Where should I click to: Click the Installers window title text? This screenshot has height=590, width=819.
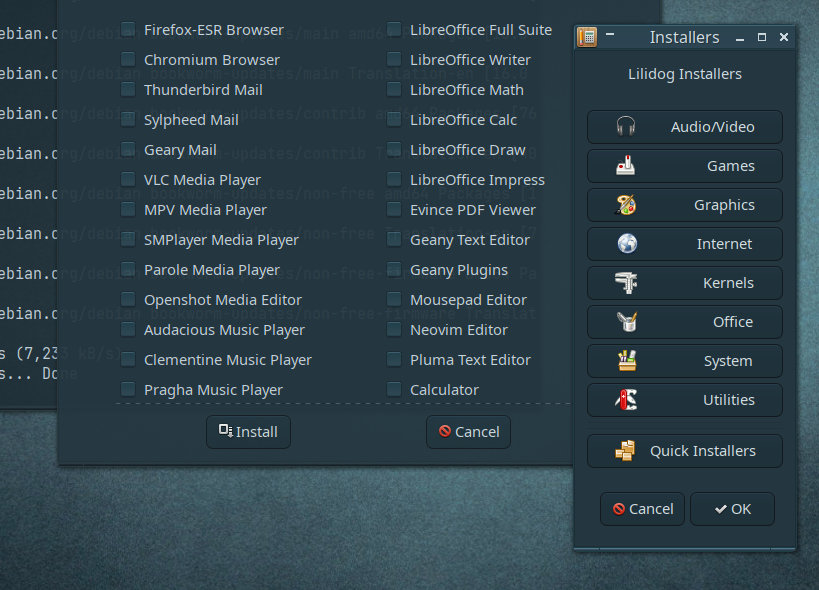[684, 38]
